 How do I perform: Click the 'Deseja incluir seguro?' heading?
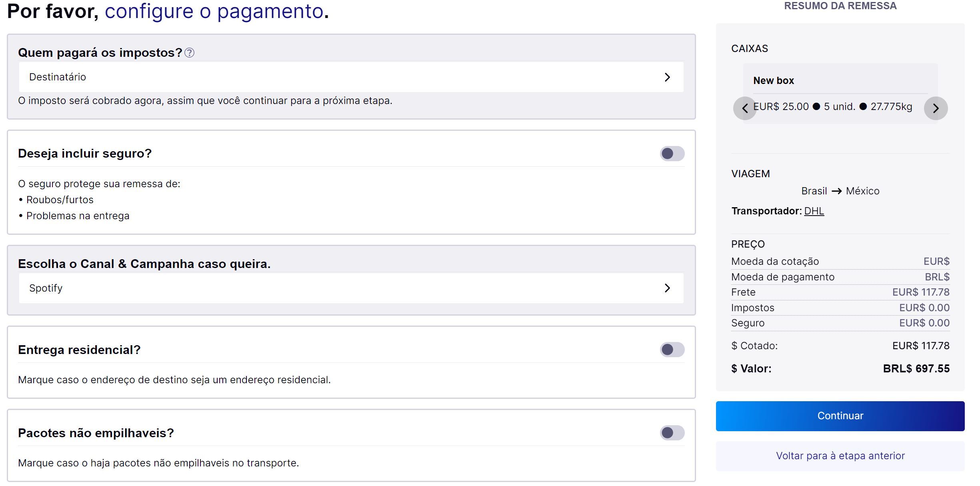(x=85, y=154)
